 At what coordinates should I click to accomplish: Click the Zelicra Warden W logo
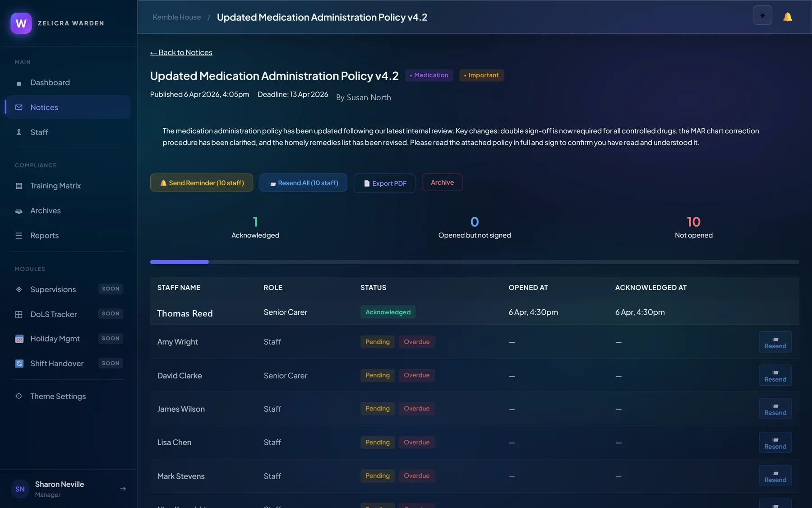pyautogui.click(x=21, y=23)
